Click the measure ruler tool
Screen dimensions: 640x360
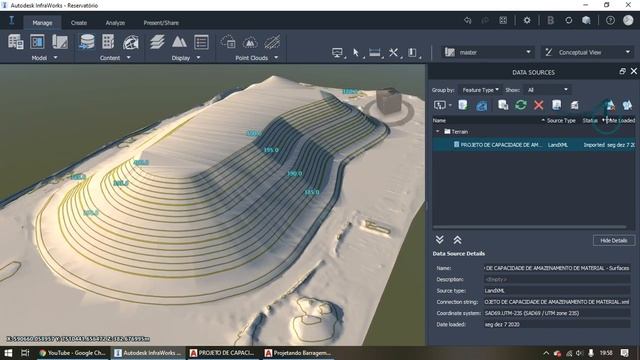[x=374, y=52]
